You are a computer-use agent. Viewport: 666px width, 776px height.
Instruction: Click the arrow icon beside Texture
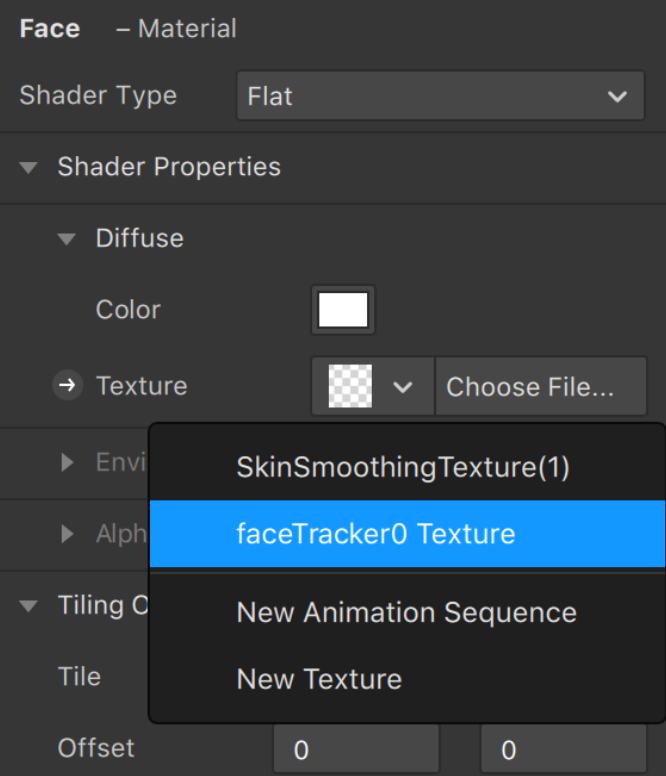pos(67,385)
